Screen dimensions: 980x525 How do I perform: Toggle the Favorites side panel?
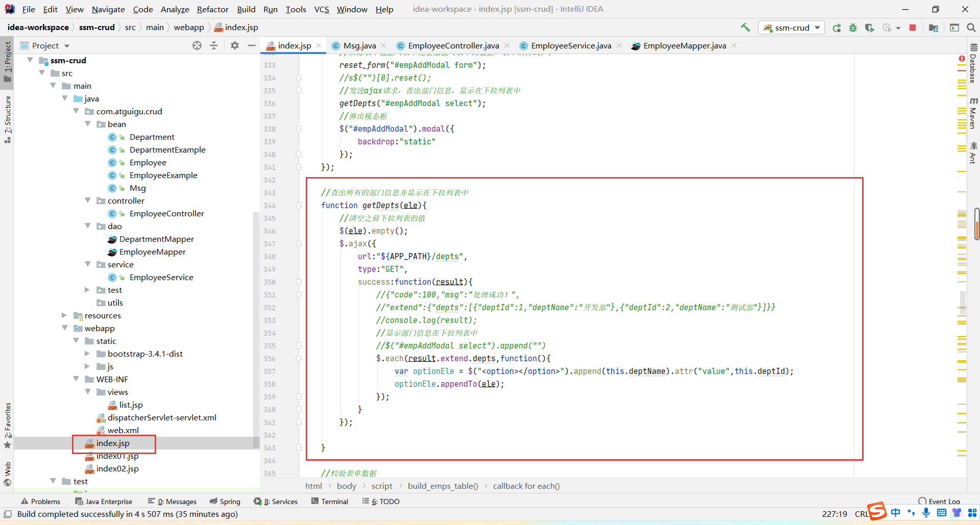point(7,425)
